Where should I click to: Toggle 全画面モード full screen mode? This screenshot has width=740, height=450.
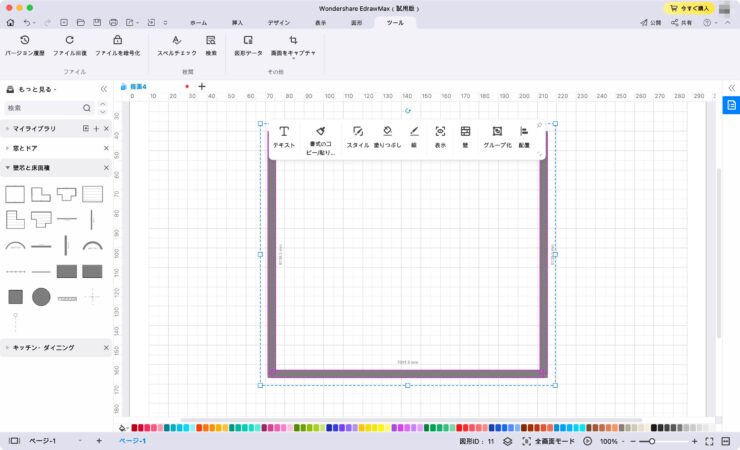[x=548, y=441]
